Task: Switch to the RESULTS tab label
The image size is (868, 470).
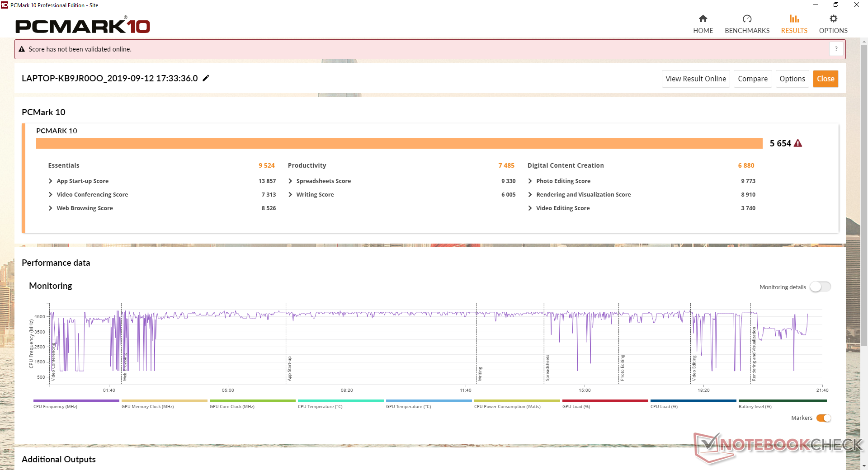Action: [x=794, y=31]
